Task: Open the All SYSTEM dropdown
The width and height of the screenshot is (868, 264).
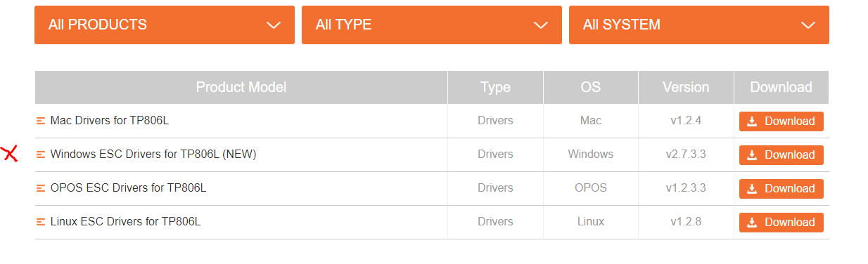Action: tap(699, 25)
